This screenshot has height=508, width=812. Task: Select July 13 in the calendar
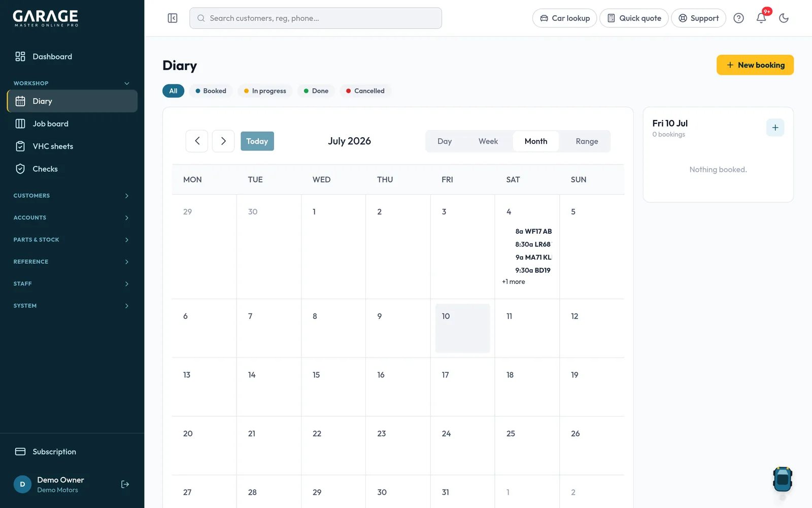click(204, 387)
